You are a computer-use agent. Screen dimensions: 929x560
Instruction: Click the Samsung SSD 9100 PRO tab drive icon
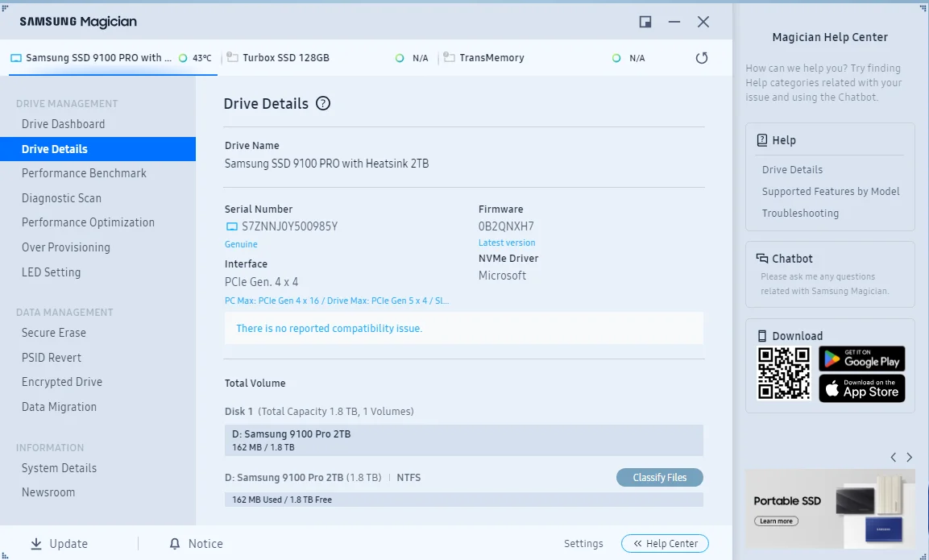(16, 58)
